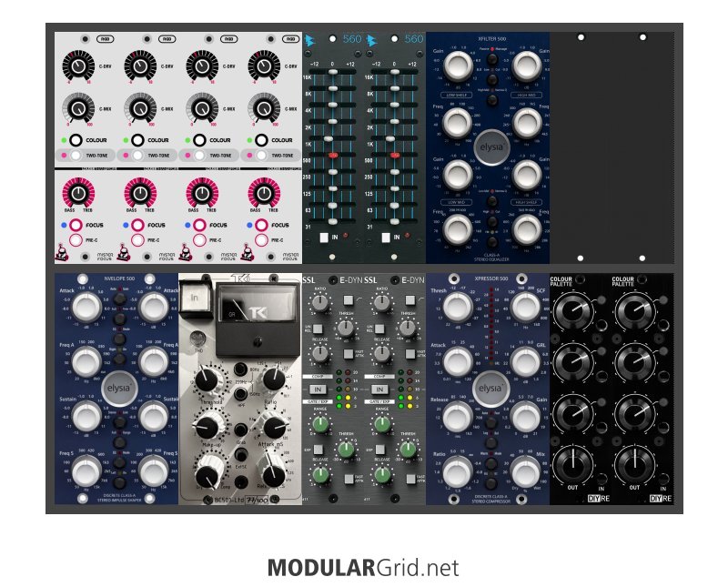Click the left Sustain knob on NVELOPE 500
The height and width of the screenshot is (587, 728).
pyautogui.click(x=86, y=416)
